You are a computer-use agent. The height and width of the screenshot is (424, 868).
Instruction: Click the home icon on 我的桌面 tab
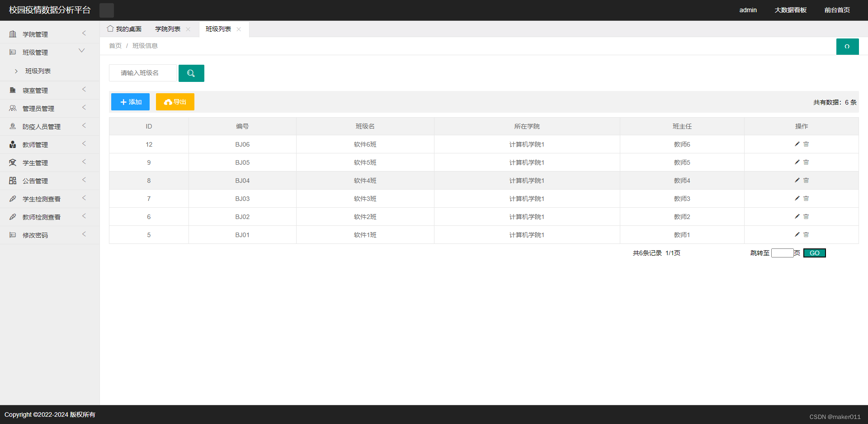tap(110, 29)
